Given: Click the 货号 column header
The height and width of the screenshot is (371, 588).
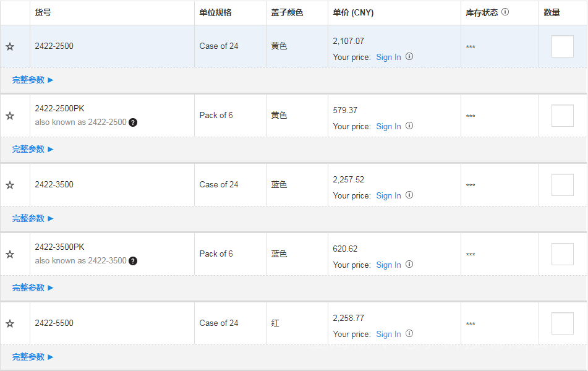Looking at the screenshot, I should (43, 12).
